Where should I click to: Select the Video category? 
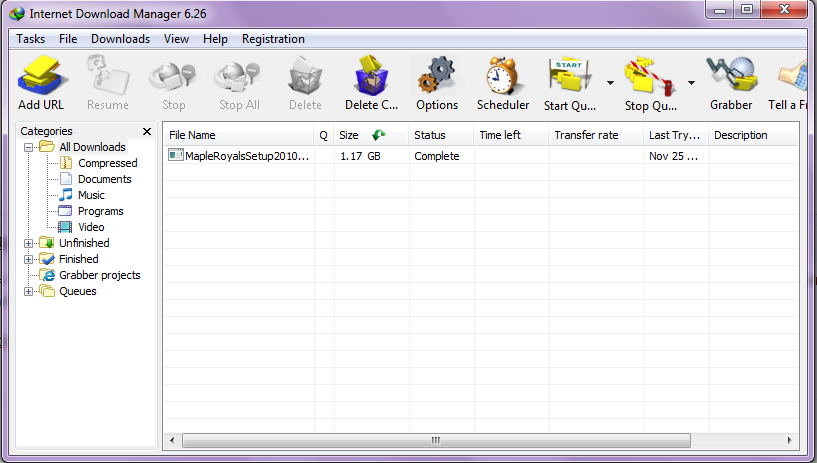(x=91, y=227)
